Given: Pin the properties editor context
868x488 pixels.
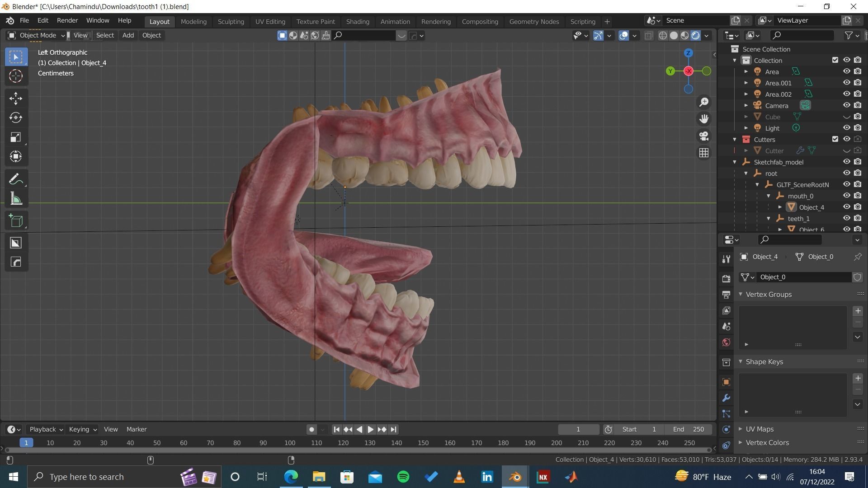Looking at the screenshot, I should [x=858, y=257].
